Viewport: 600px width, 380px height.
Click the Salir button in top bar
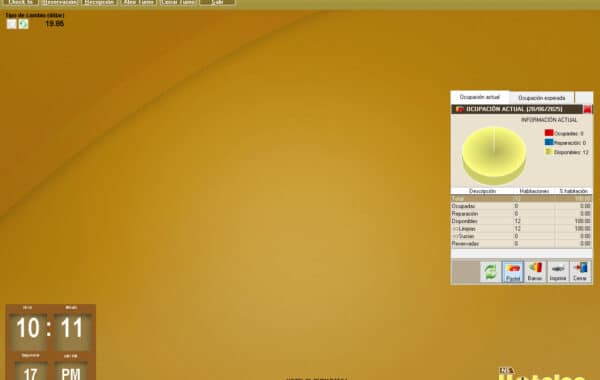[x=217, y=2]
